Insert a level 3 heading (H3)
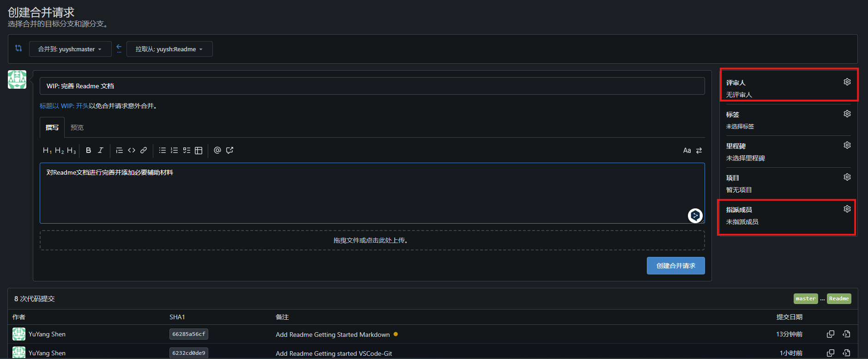The width and height of the screenshot is (868, 359). (71, 151)
